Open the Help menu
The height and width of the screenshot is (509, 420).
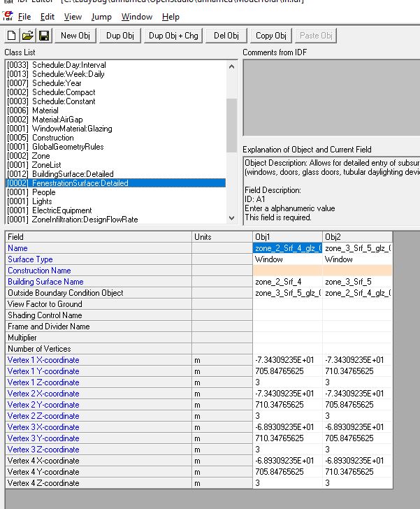coord(171,17)
